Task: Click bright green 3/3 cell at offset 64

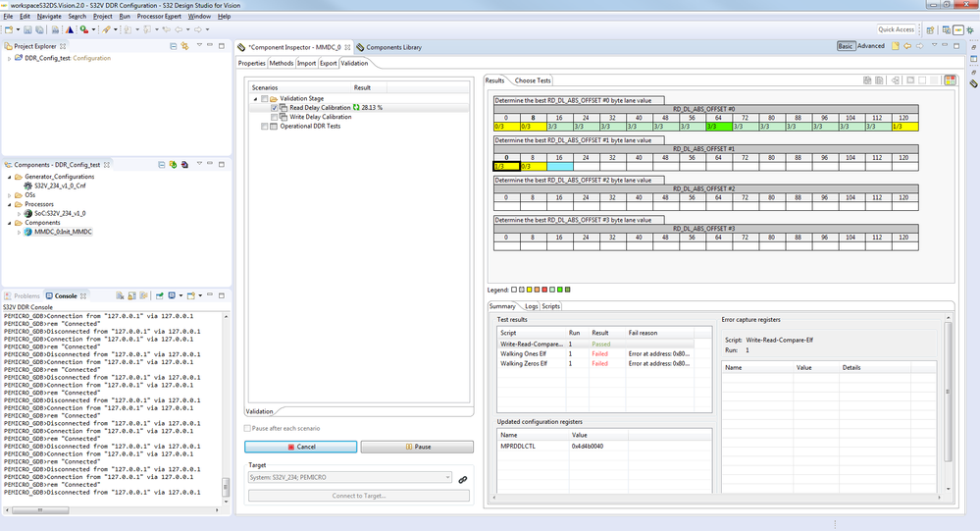Action: click(x=719, y=127)
